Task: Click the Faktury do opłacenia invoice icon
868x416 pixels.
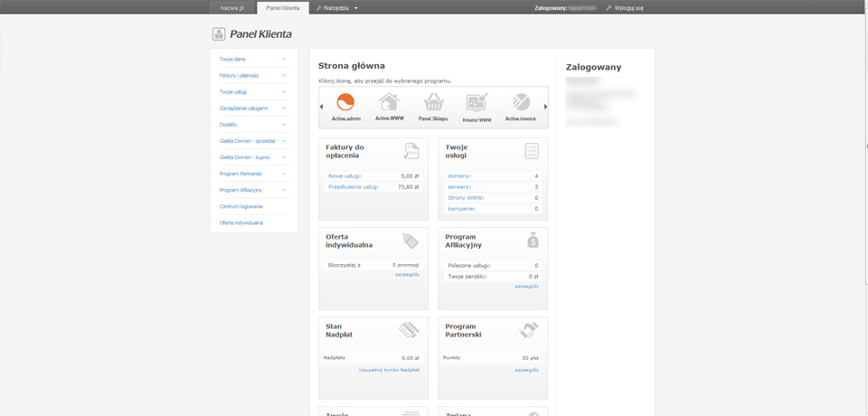Action: point(411,151)
